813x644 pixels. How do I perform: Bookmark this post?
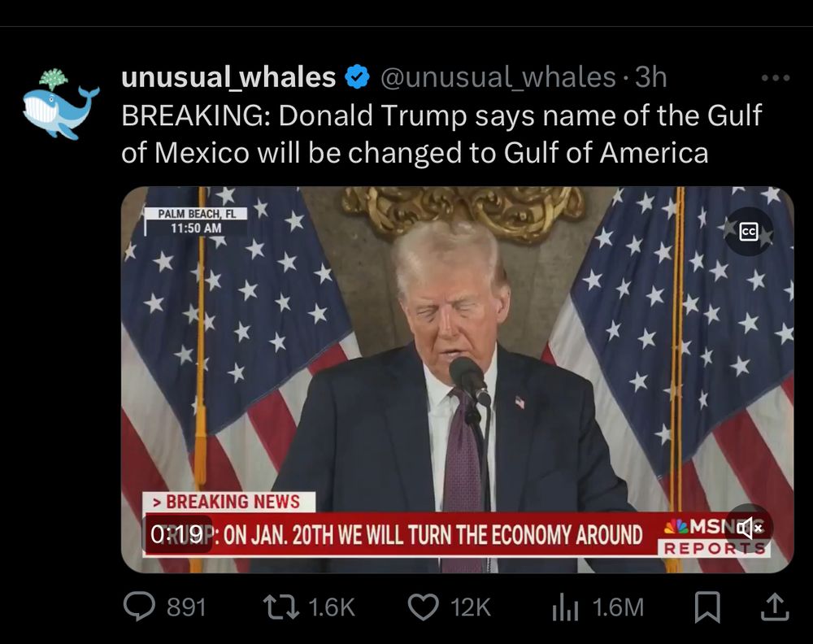click(x=707, y=607)
